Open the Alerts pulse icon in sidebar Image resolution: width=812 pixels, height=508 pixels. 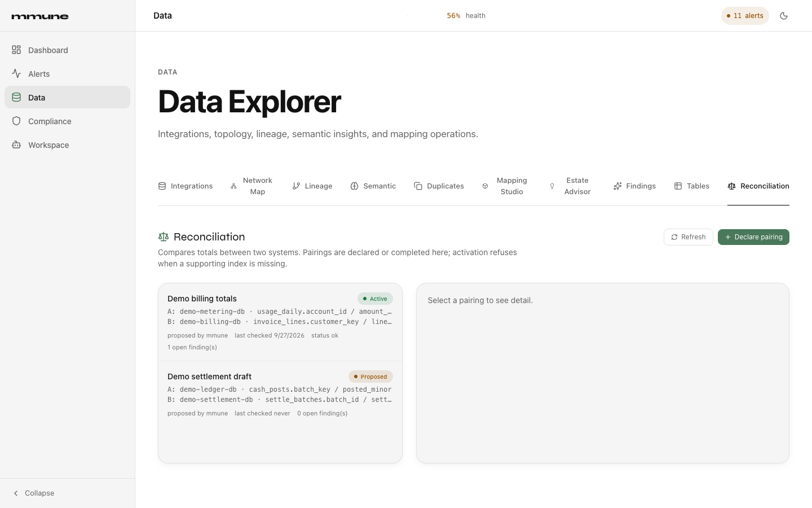pyautogui.click(x=16, y=73)
